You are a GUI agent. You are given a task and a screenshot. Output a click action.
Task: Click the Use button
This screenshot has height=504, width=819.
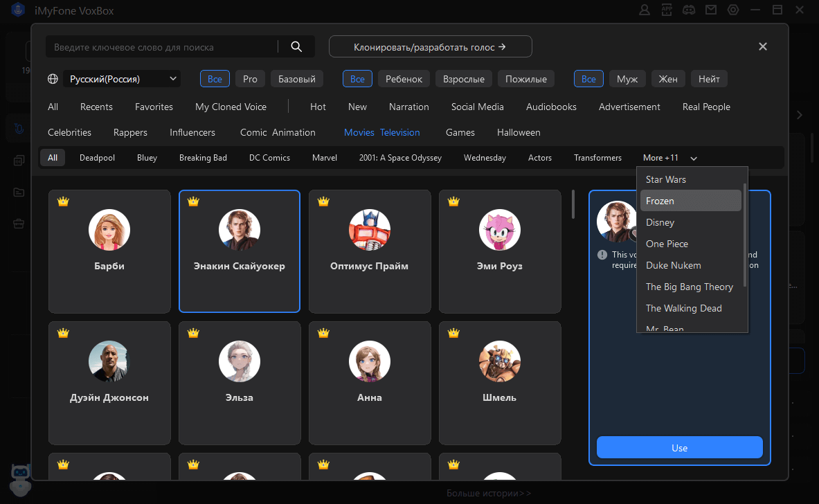tap(680, 448)
